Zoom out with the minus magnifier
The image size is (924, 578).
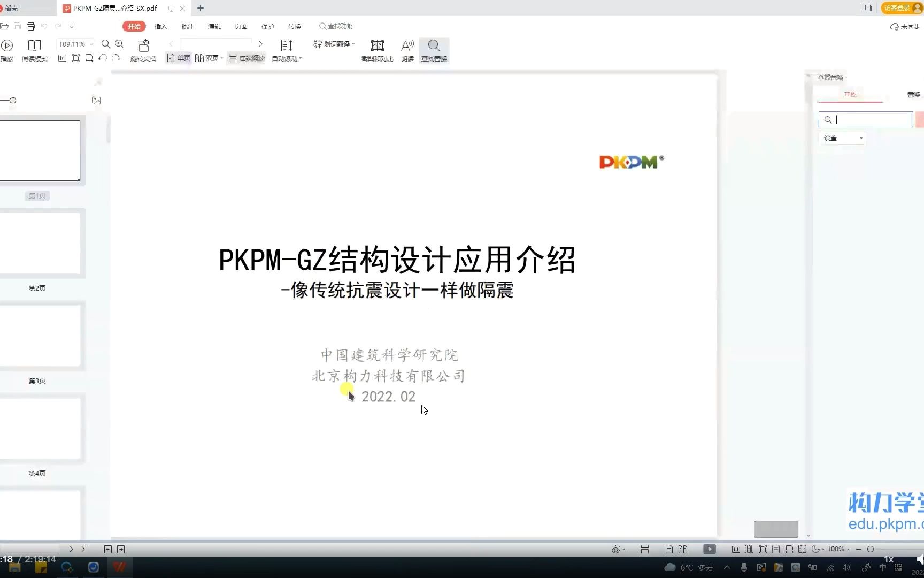(x=106, y=44)
